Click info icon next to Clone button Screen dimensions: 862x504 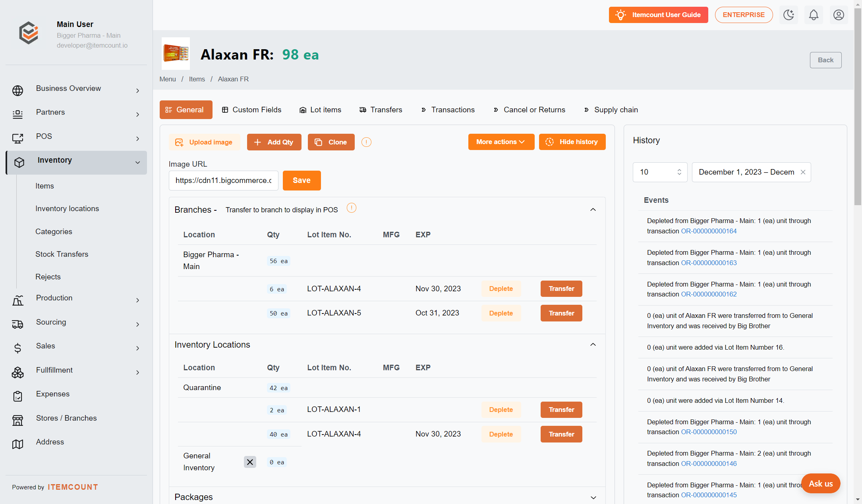(366, 142)
